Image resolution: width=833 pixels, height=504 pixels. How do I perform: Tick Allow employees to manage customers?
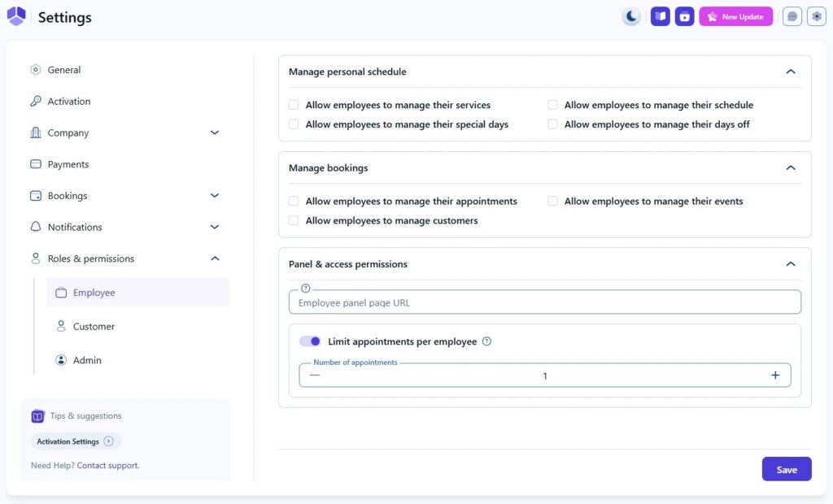point(294,220)
